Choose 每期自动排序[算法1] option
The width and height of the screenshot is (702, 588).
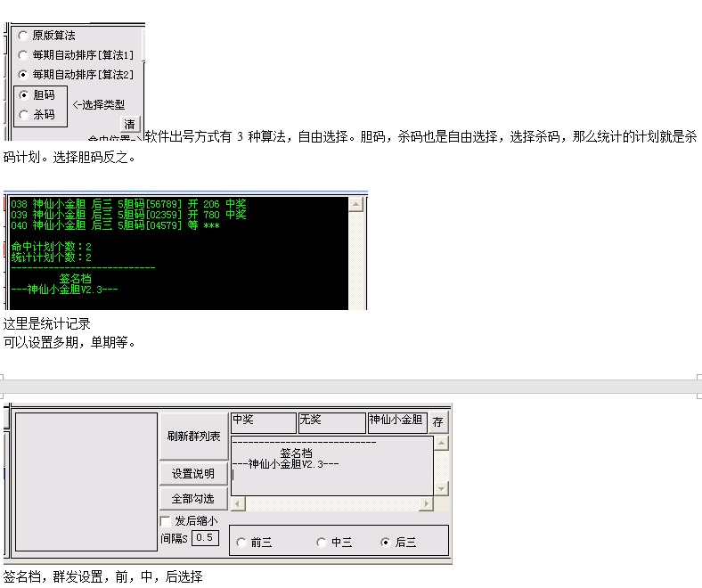click(x=23, y=55)
